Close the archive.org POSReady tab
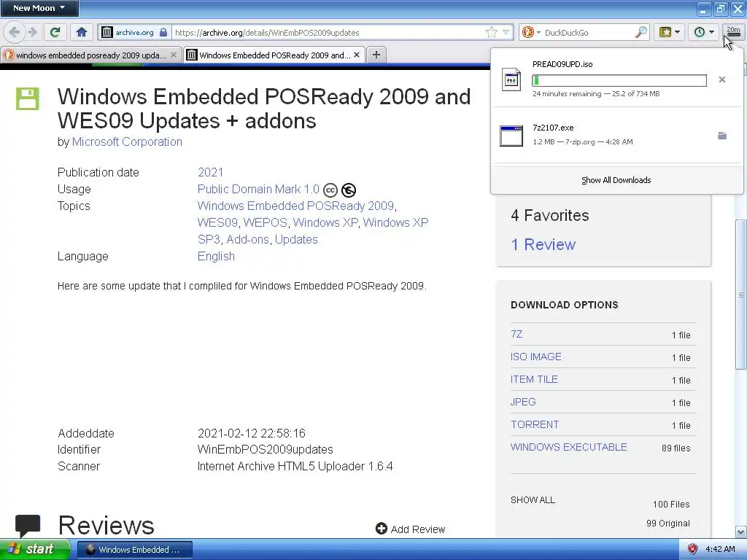Viewport: 747px width, 560px height. point(356,55)
